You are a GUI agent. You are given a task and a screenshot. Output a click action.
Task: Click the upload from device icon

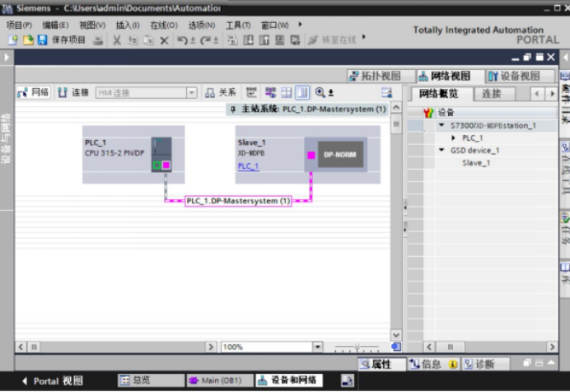[x=264, y=40]
